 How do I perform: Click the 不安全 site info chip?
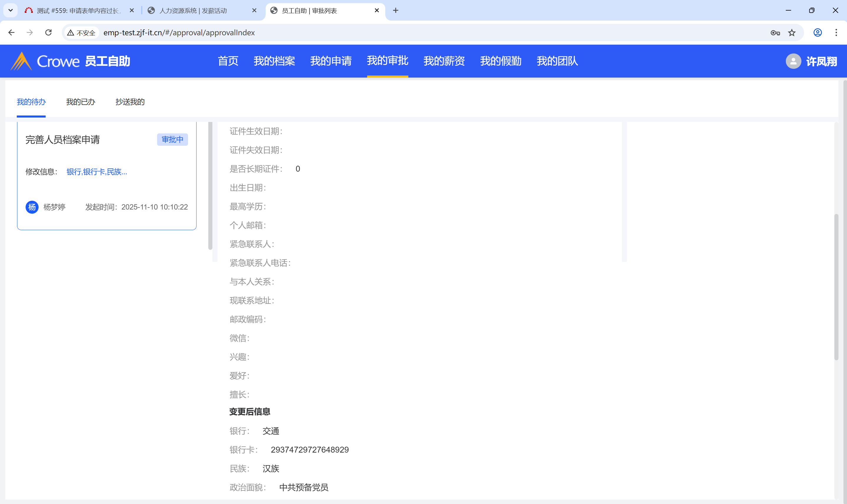(81, 33)
